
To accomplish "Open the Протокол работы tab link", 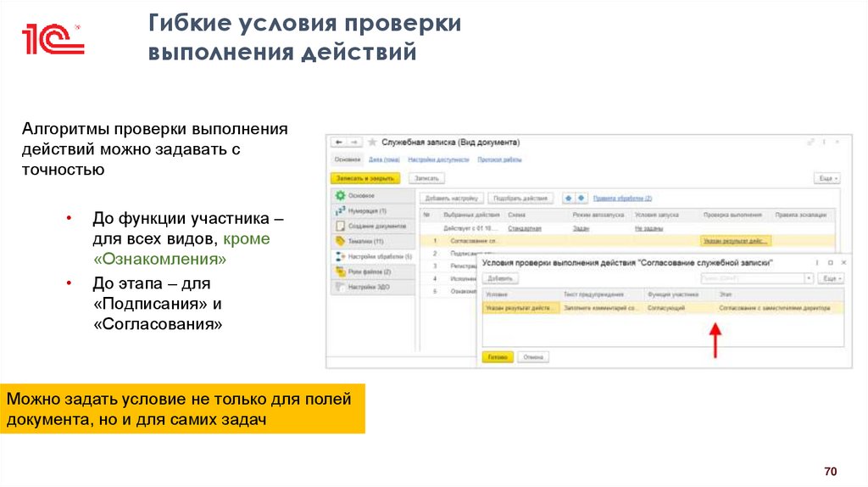I will (500, 160).
